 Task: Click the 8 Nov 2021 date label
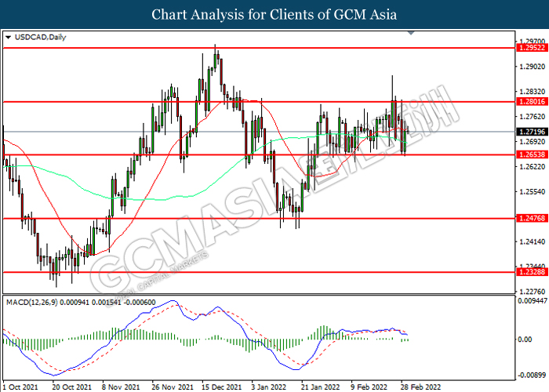click(121, 387)
